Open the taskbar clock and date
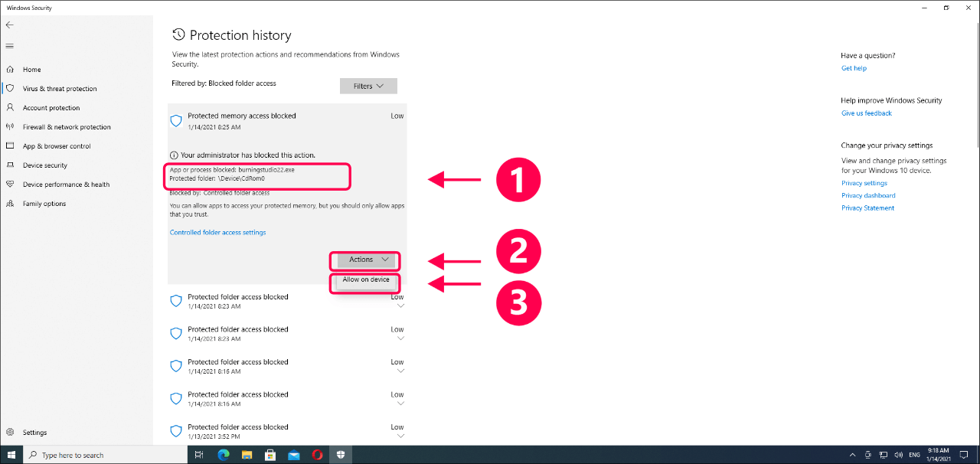This screenshot has height=464, width=980. pyautogui.click(x=937, y=455)
